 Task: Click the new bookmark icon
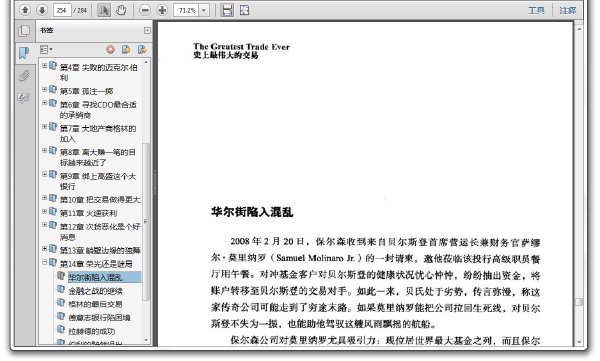coord(126,49)
